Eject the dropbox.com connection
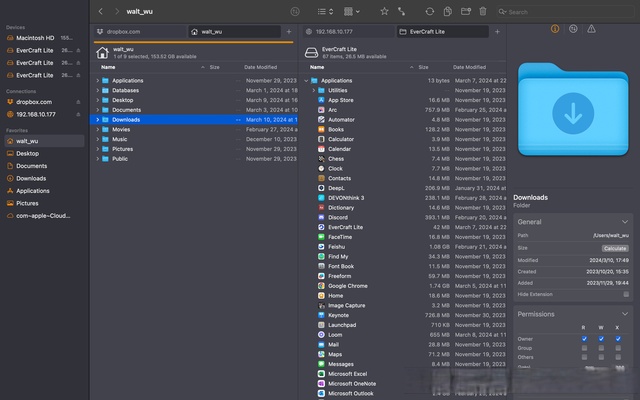Image resolution: width=640 pixels, height=400 pixels. (78, 102)
